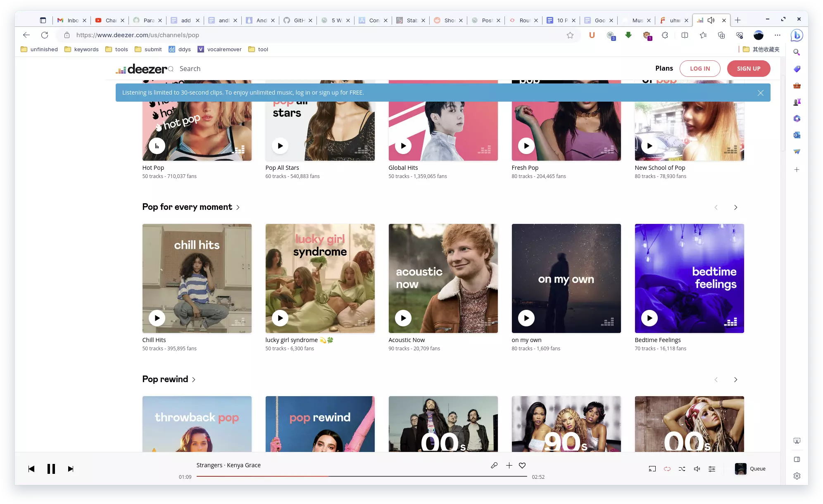Viewport: 823px width, 504px height.
Task: Pause the currently playing track
Action: point(51,468)
